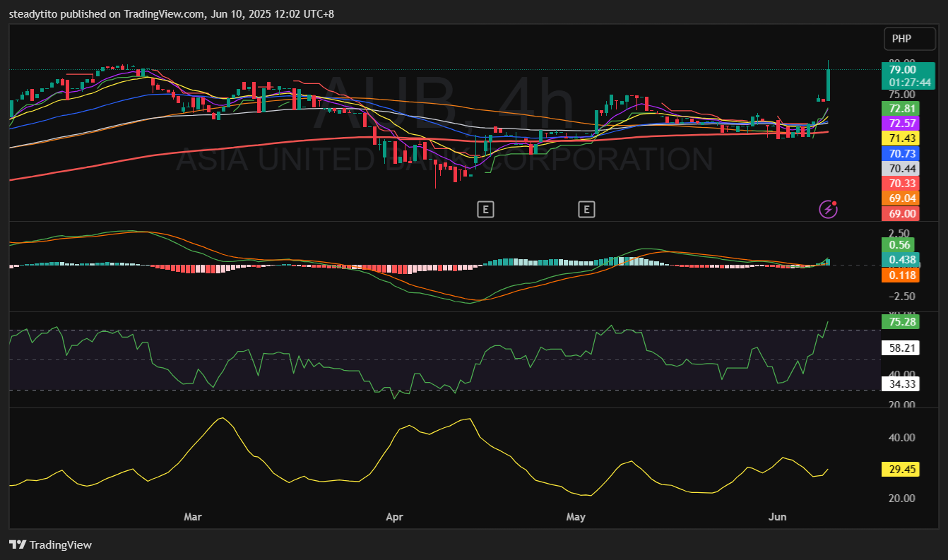Click the purple 72.57 moving average label
The width and height of the screenshot is (948, 560).
click(901, 124)
